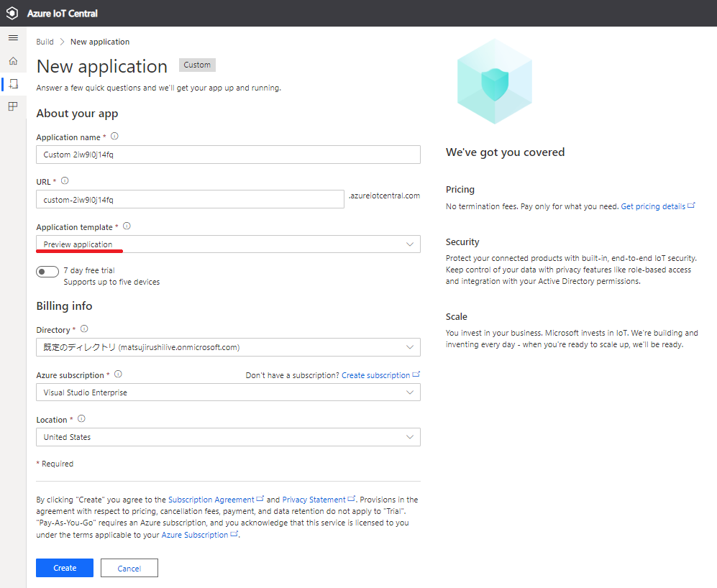Viewport: 717px width, 588px height.
Task: Open the Get pricing details link
Action: point(657,206)
